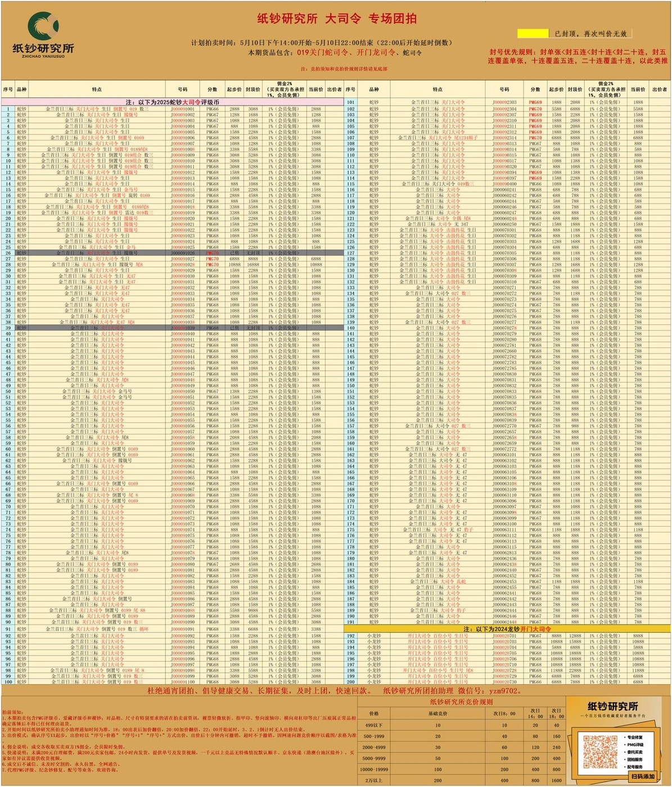This screenshot has height=787, width=672.
Task: Click row number 101 cell
Action: coord(351,102)
